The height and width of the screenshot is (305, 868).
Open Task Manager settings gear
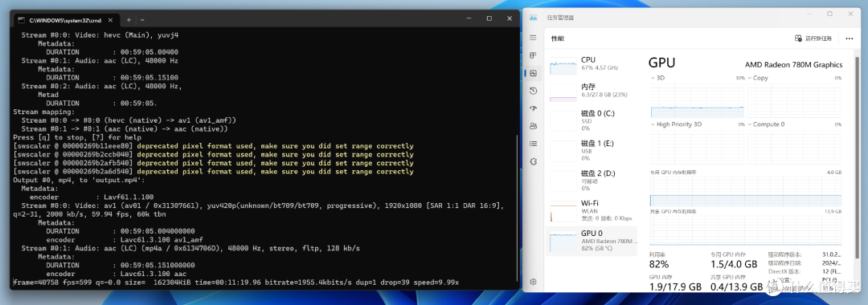(x=533, y=282)
